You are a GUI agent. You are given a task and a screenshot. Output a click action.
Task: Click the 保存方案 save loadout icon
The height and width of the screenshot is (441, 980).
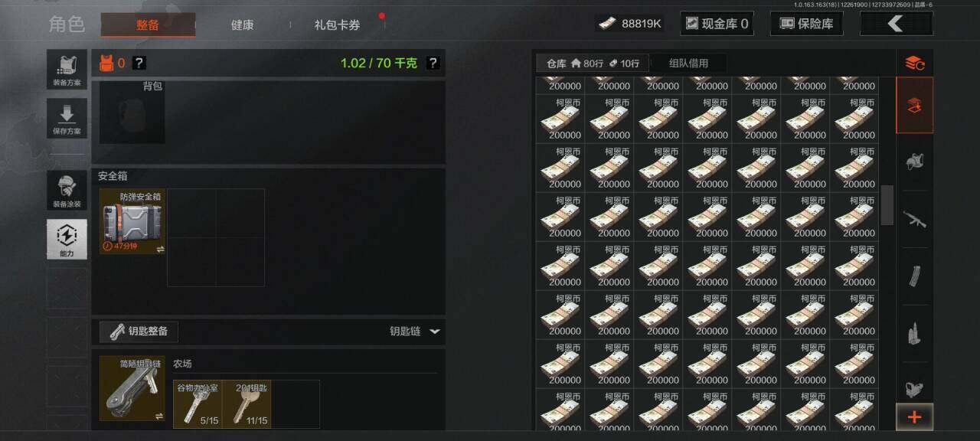pyautogui.click(x=67, y=119)
